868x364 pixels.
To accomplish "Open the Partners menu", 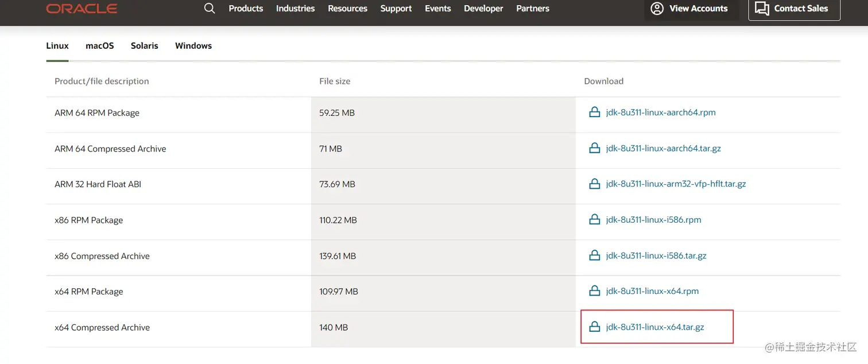I will click(533, 9).
